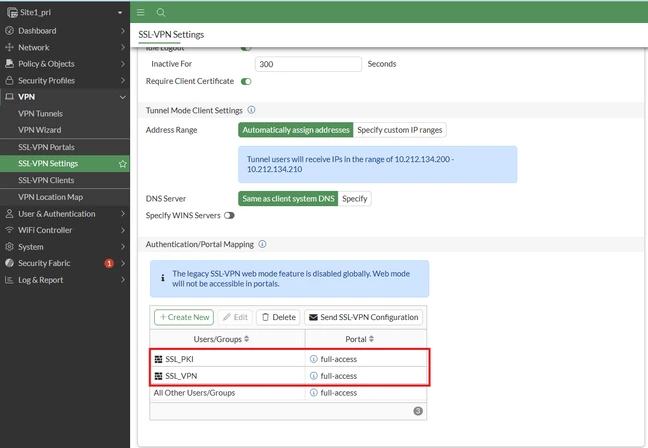Viewport: 648px width, 448px height.
Task: Click the favorite star next to SSL-VPN Settings
Action: pos(122,164)
